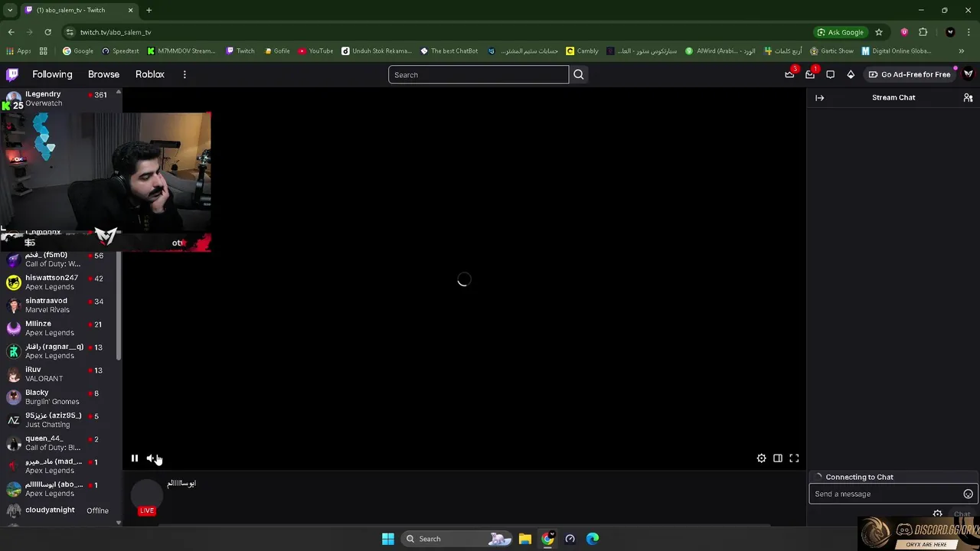
Task: Open the Browse tab
Action: [x=103, y=74]
